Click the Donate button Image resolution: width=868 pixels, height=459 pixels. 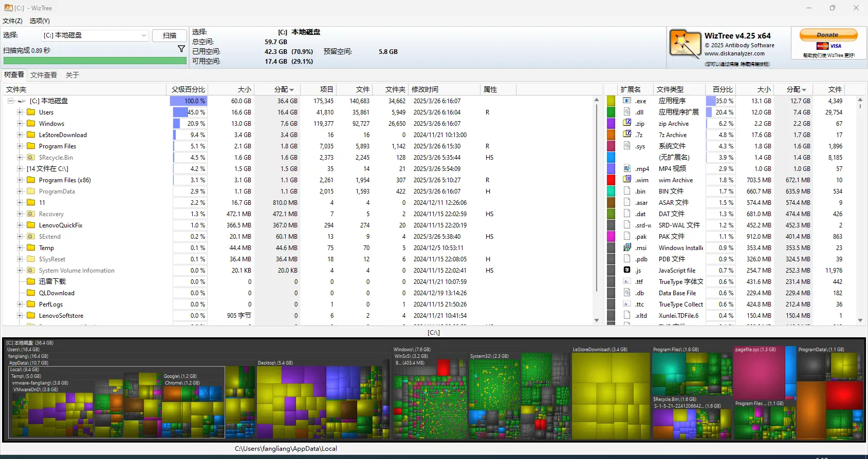click(x=828, y=35)
